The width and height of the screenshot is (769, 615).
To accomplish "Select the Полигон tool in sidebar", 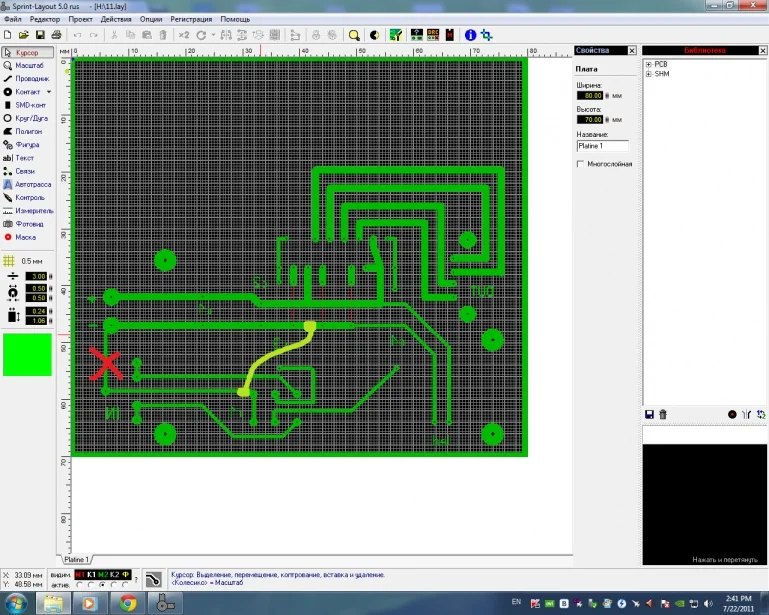I will pos(26,131).
